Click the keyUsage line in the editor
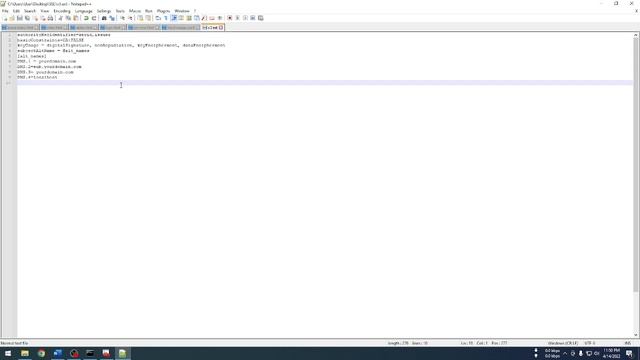 pos(121,45)
